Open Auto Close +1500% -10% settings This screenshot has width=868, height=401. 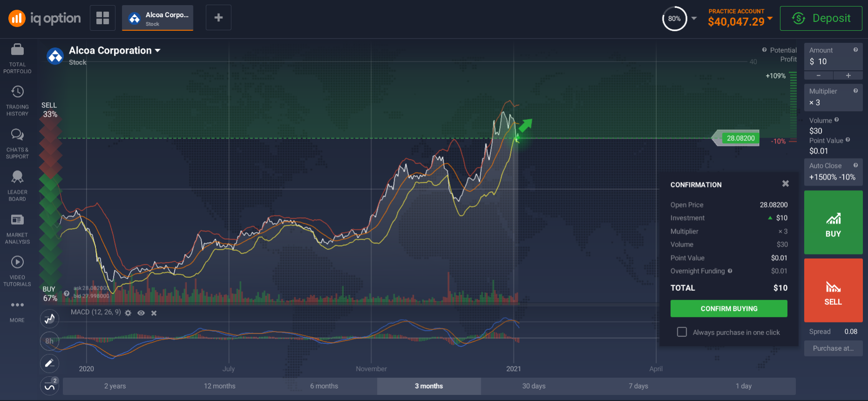tap(833, 172)
